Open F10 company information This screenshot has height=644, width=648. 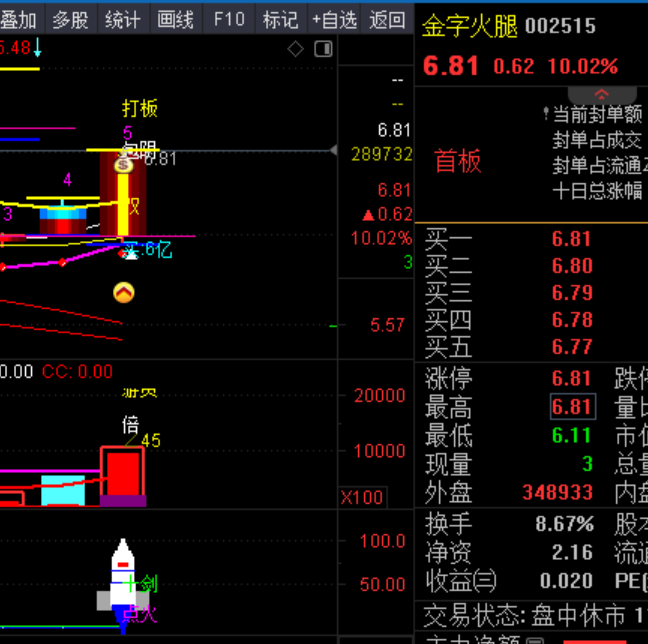[x=229, y=19]
